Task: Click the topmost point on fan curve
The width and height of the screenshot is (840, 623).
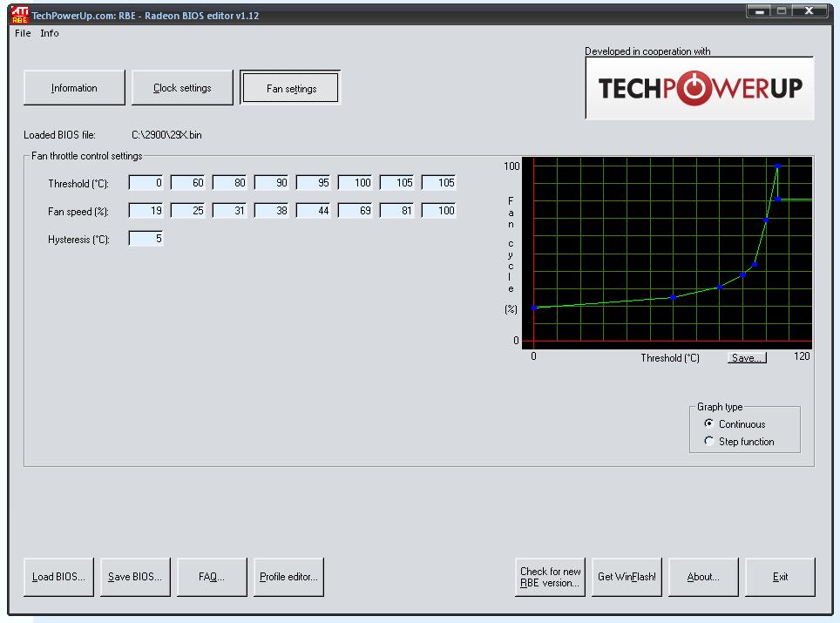Action: pyautogui.click(x=777, y=166)
